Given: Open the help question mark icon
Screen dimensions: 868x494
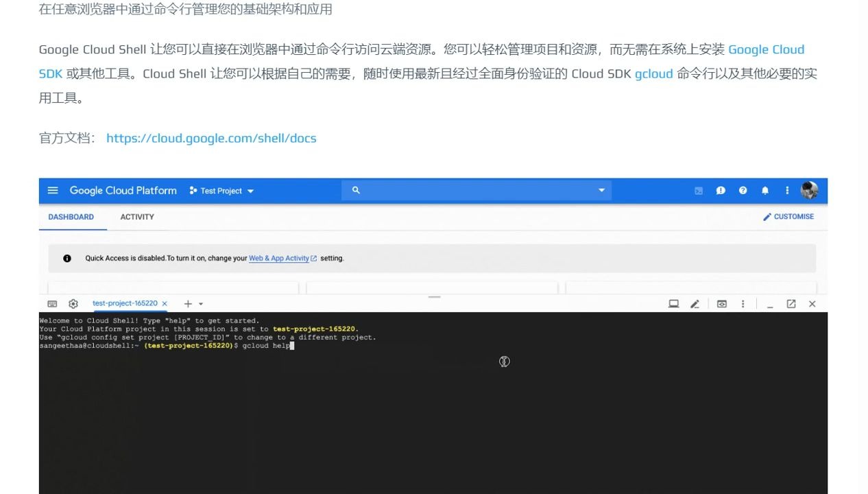Looking at the screenshot, I should pos(743,191).
